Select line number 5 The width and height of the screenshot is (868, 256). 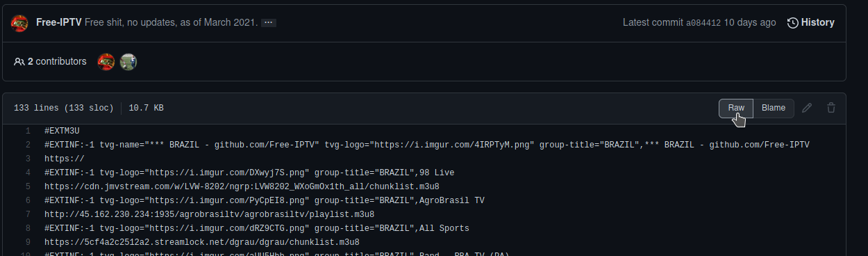coord(27,186)
